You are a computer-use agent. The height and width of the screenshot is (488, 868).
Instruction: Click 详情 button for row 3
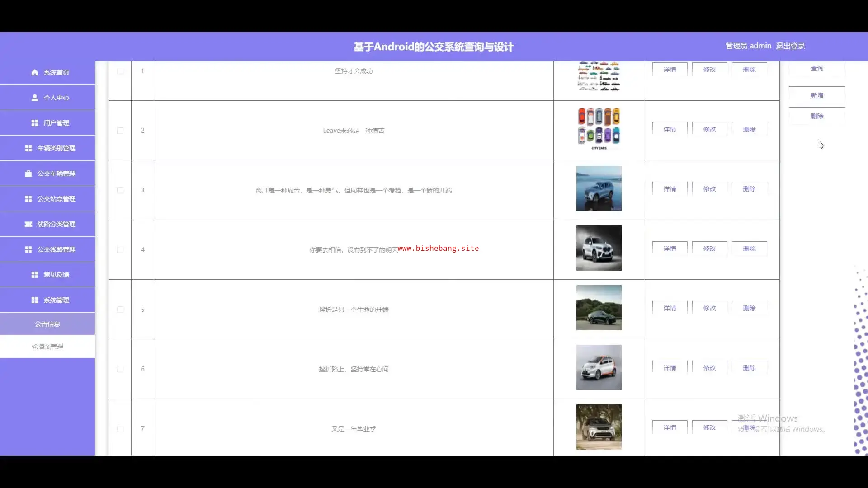tap(670, 189)
